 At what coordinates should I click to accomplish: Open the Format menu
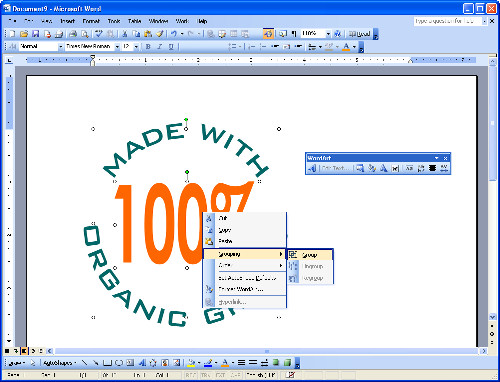[x=91, y=21]
